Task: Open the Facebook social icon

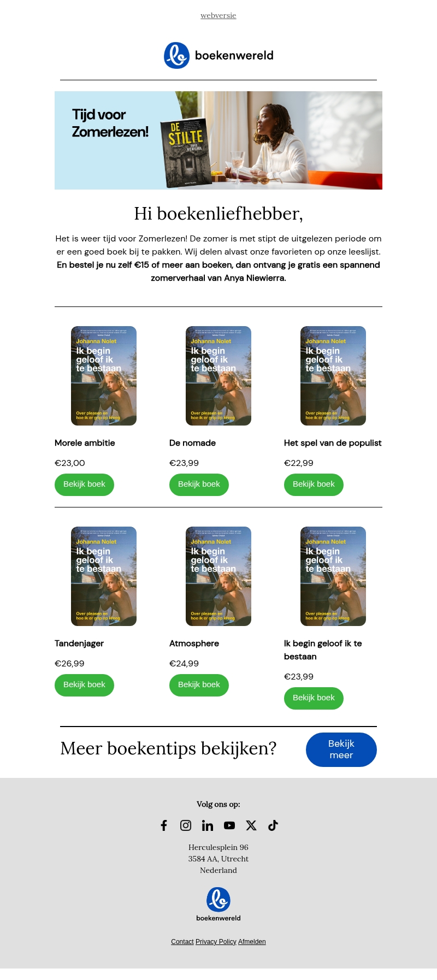Action: 164,825
